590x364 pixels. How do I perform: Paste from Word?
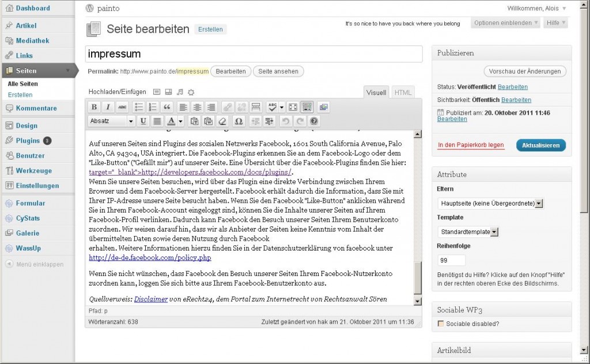coord(209,121)
